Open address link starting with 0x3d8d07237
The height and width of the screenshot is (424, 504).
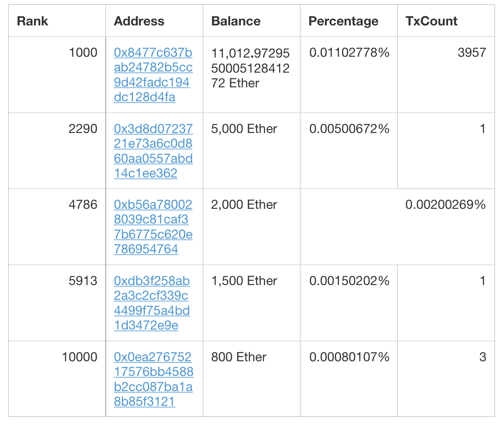pos(153,151)
